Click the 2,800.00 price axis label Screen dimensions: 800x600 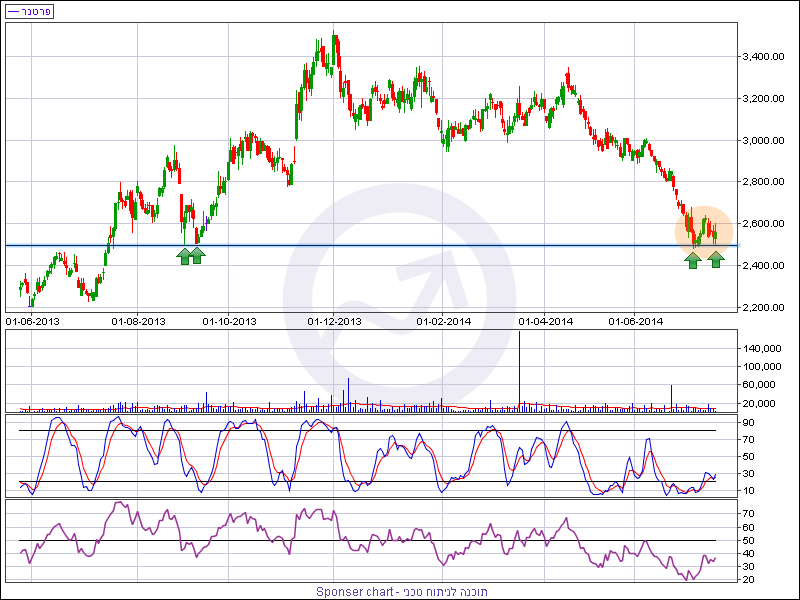[x=763, y=182]
